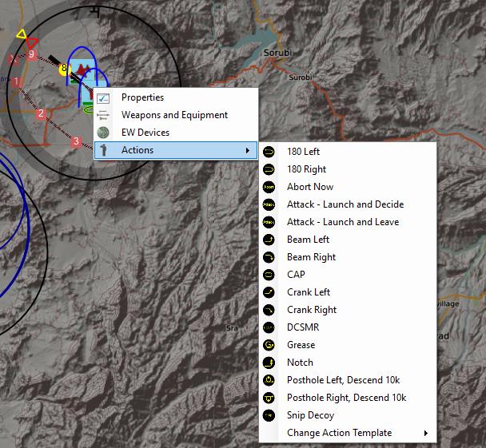Image resolution: width=486 pixels, height=448 pixels.
Task: Click the Snip Decoy icon
Action: pyautogui.click(x=269, y=415)
